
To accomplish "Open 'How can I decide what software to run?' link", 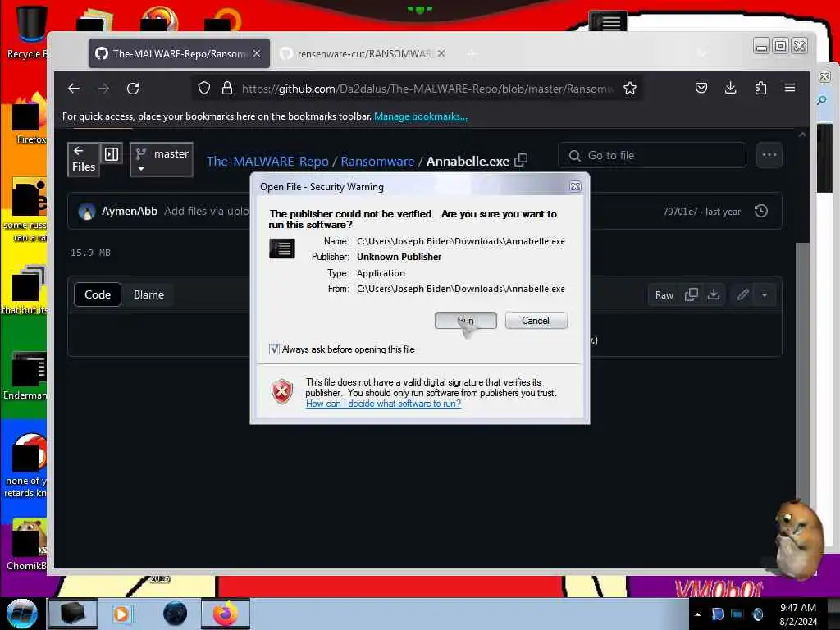I will 384,404.
